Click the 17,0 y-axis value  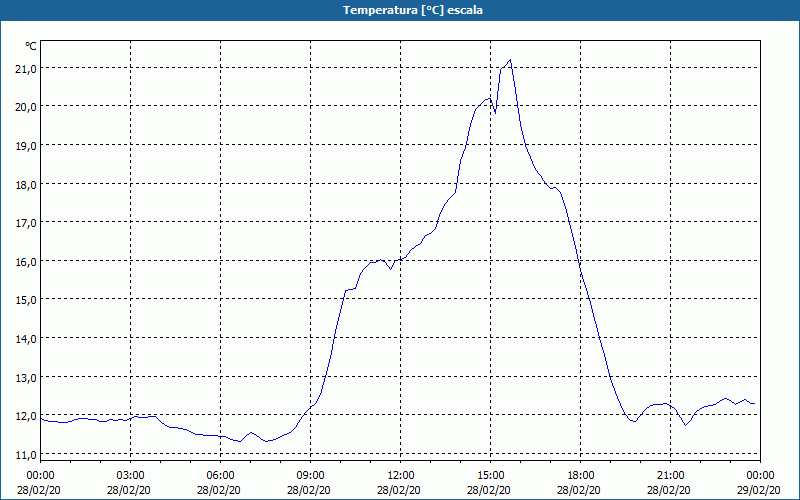click(26, 222)
